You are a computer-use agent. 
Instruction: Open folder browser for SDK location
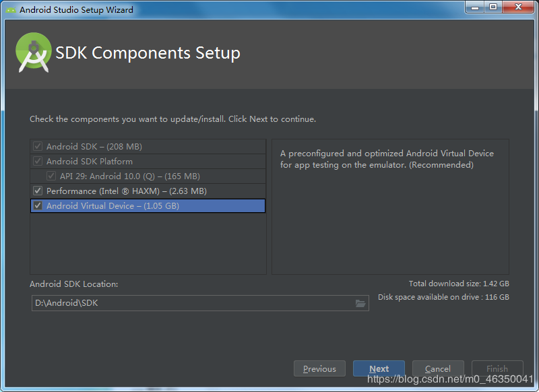click(360, 303)
